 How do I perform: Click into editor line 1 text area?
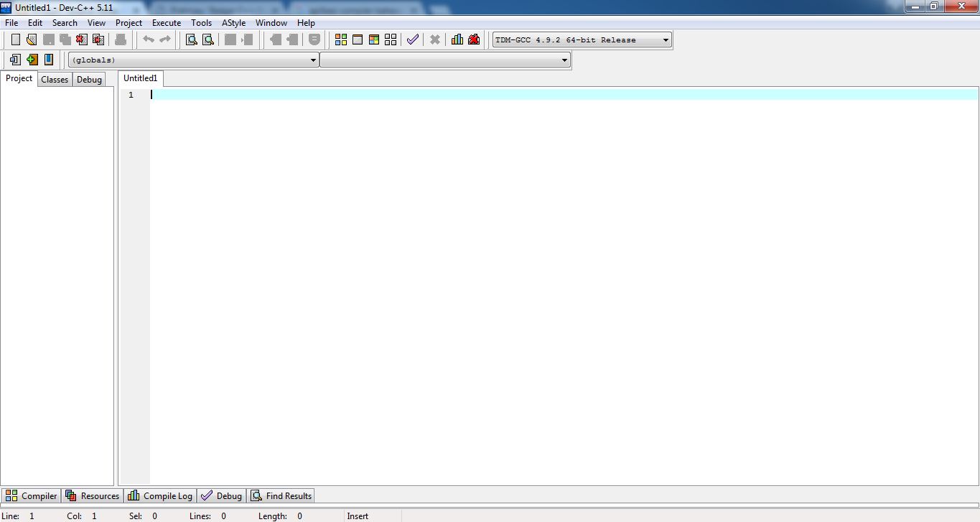564,95
